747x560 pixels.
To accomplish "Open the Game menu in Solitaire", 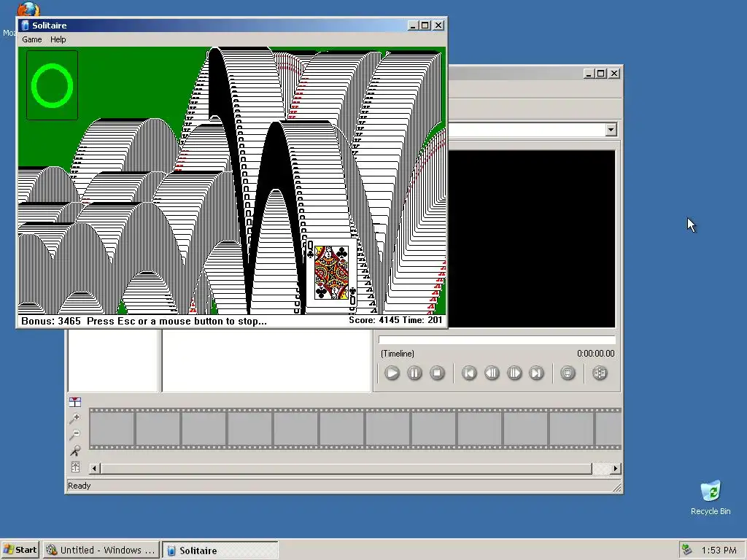I will click(32, 39).
